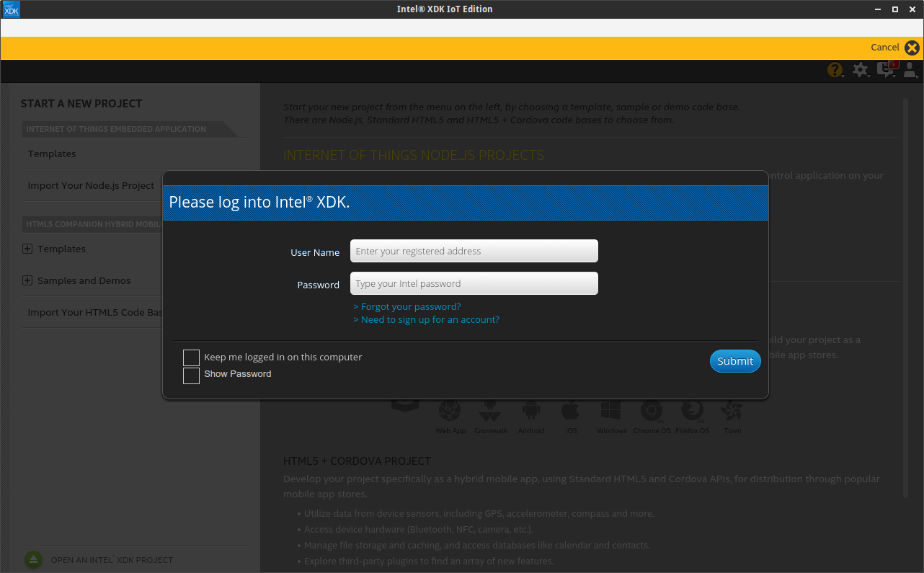Open Need to sign up link
Viewport: 924px width, 573px height.
[426, 319]
